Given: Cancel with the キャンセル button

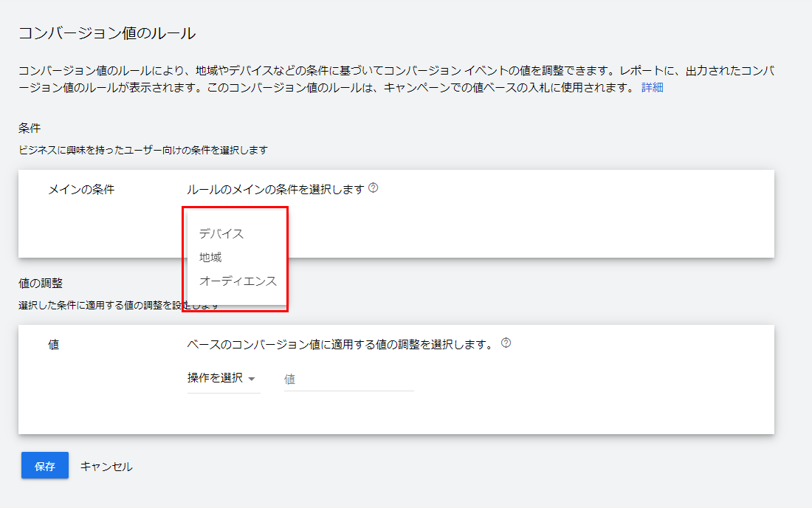Looking at the screenshot, I should tap(106, 466).
